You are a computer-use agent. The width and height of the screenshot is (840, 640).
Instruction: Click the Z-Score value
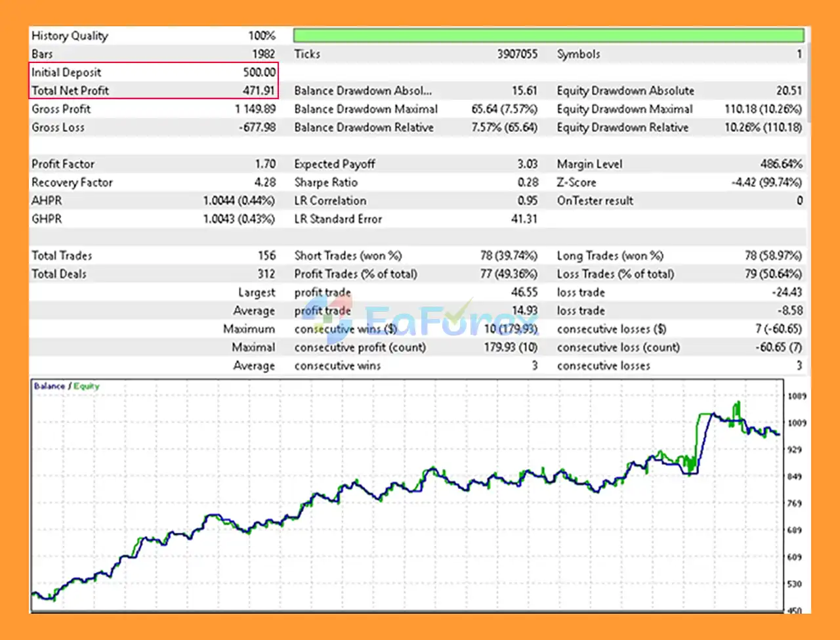click(766, 182)
